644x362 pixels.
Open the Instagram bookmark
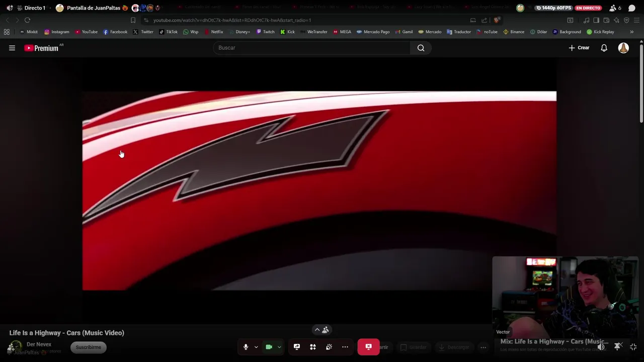(57, 32)
